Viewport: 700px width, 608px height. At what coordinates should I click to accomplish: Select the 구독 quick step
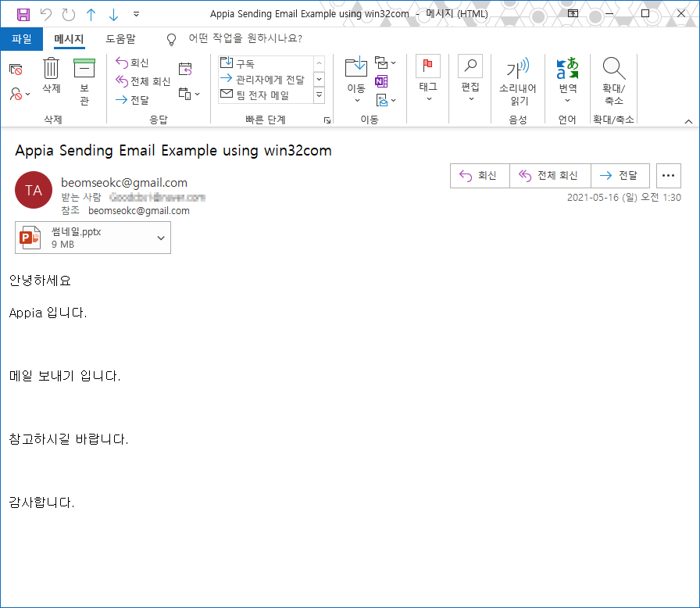pos(266,63)
